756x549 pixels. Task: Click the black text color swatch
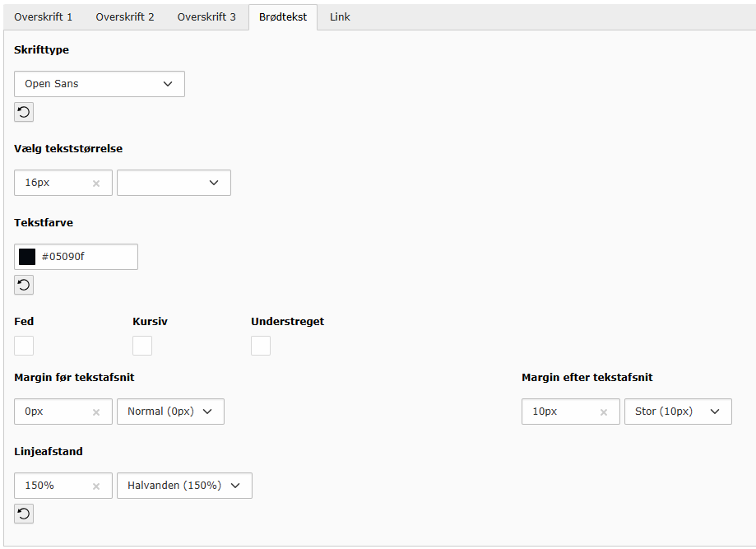coord(27,257)
